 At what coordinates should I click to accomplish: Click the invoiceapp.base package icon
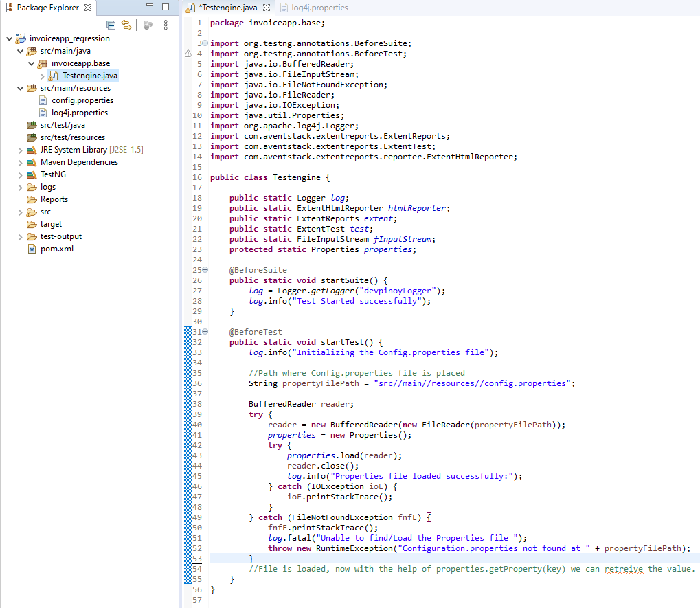43,63
